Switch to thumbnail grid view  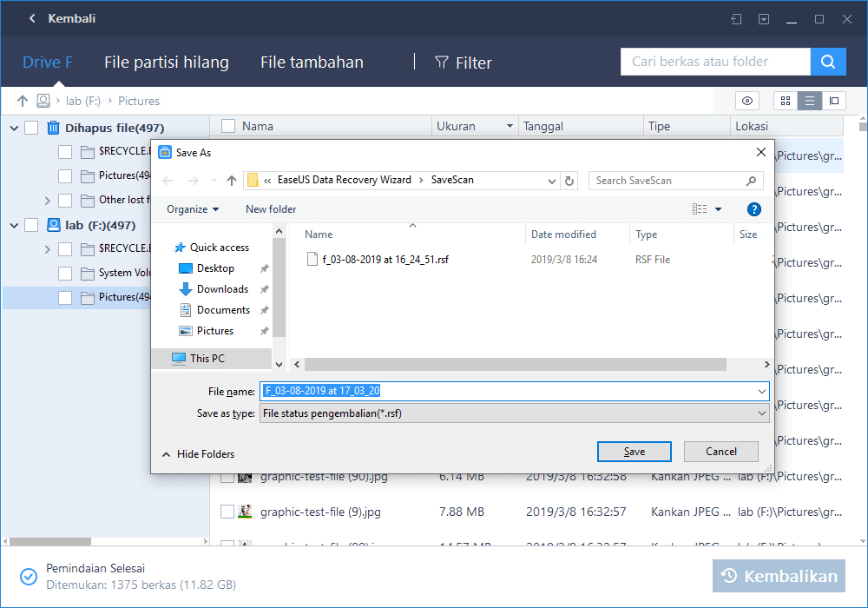point(786,101)
